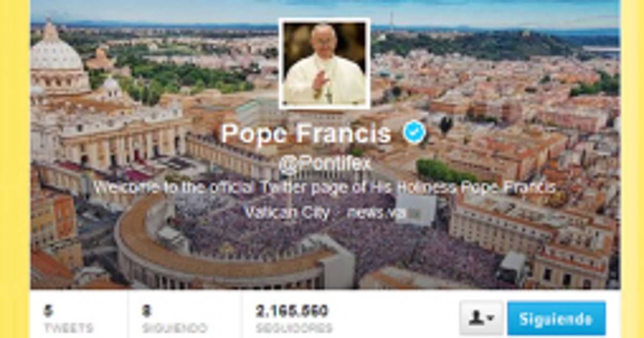Click the SIGUIENDO stat label

click(174, 328)
